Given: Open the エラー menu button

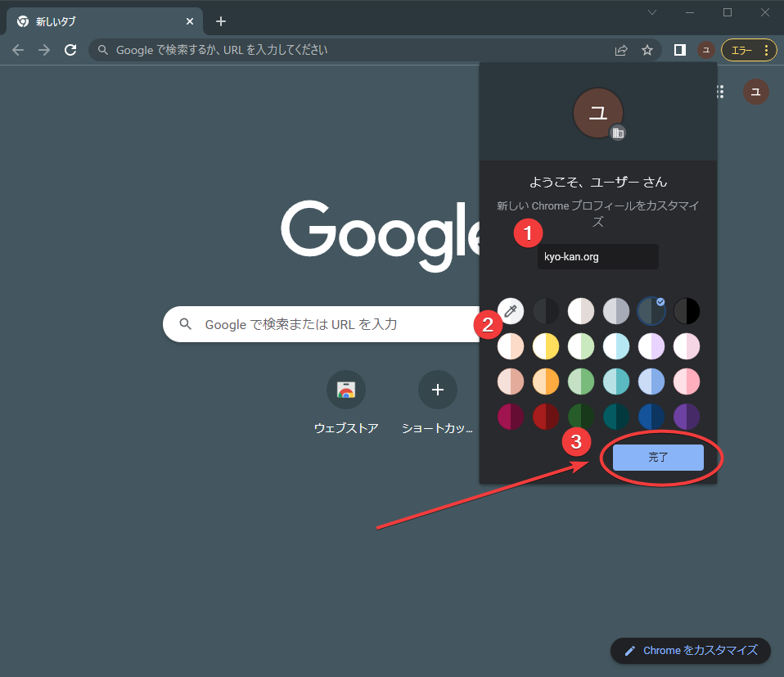Looking at the screenshot, I should click(x=749, y=50).
